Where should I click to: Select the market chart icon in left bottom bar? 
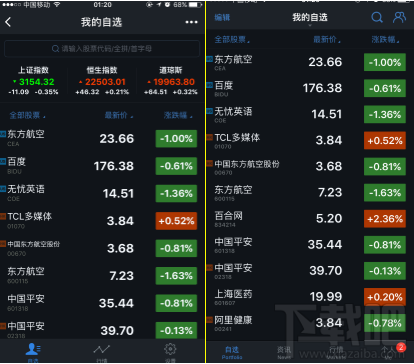click(102, 349)
